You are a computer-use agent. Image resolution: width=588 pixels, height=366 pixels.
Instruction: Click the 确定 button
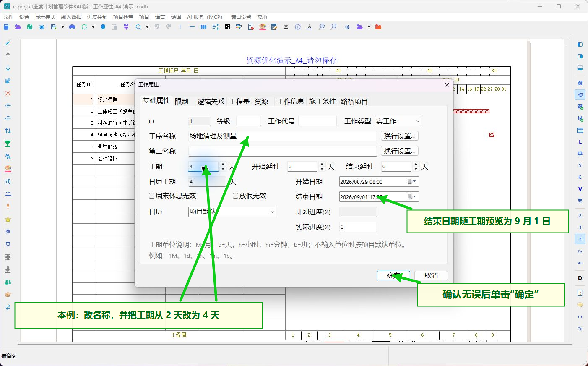click(x=393, y=275)
